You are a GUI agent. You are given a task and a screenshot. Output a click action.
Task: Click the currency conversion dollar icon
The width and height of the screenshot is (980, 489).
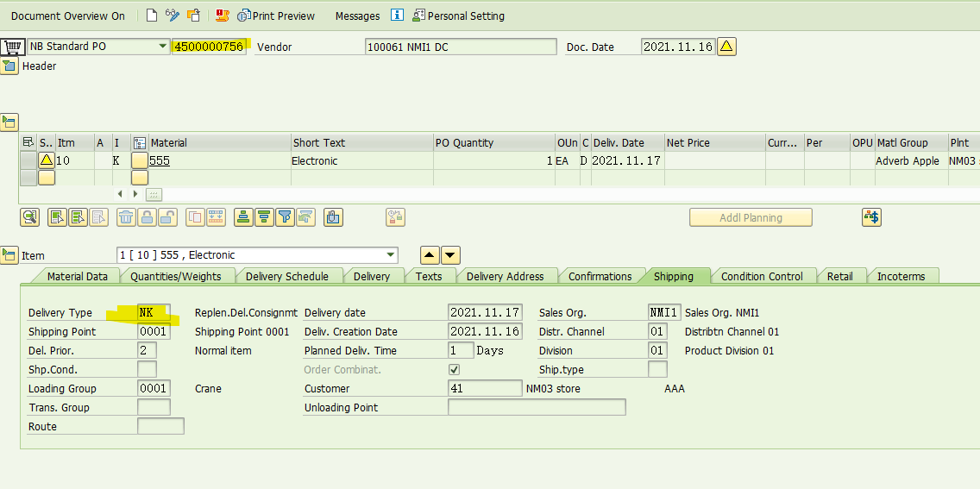[x=872, y=217]
